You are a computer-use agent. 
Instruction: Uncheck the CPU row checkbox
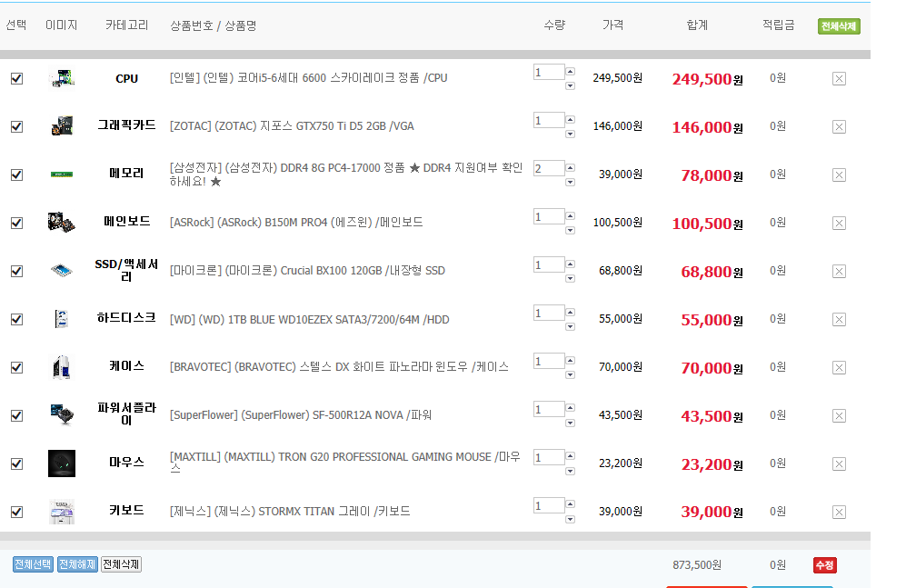coord(16,79)
